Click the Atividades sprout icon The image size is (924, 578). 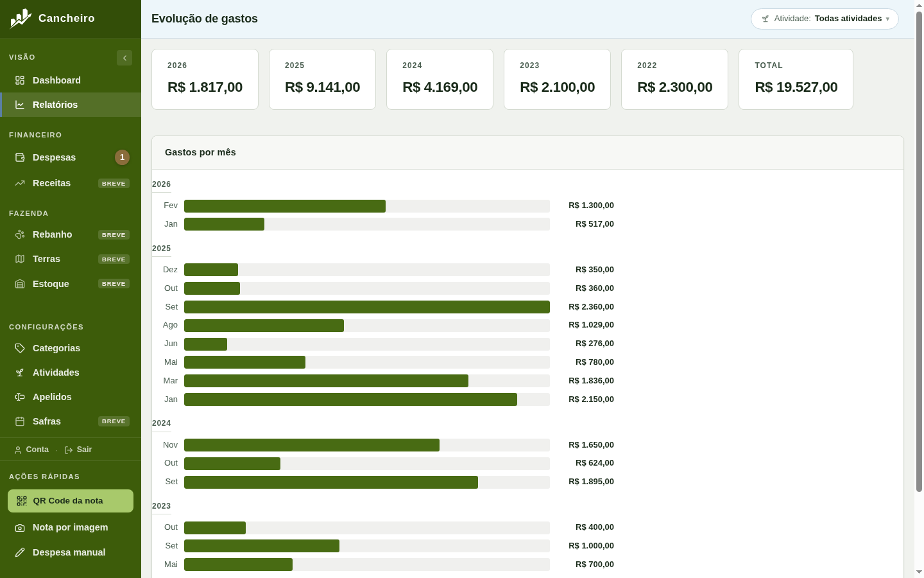(20, 372)
